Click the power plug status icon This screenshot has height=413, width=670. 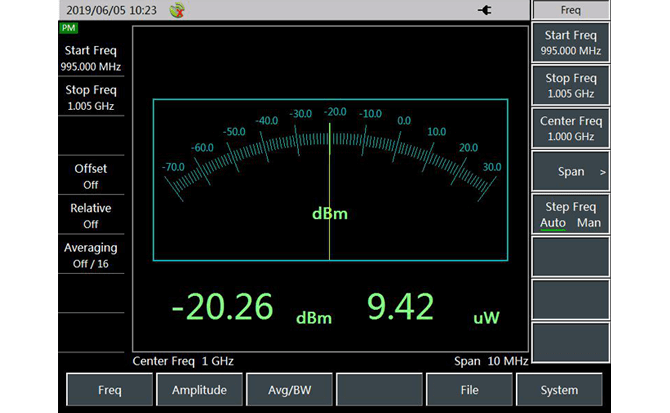click(485, 10)
